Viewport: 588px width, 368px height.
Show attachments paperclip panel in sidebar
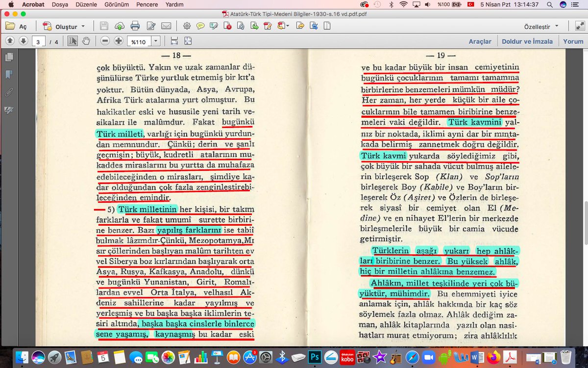coord(8,92)
